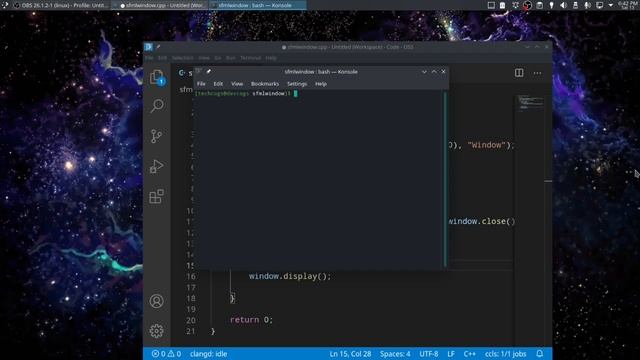640x360 pixels.
Task: Change the LF end-of-line sequence
Action: coord(451,354)
